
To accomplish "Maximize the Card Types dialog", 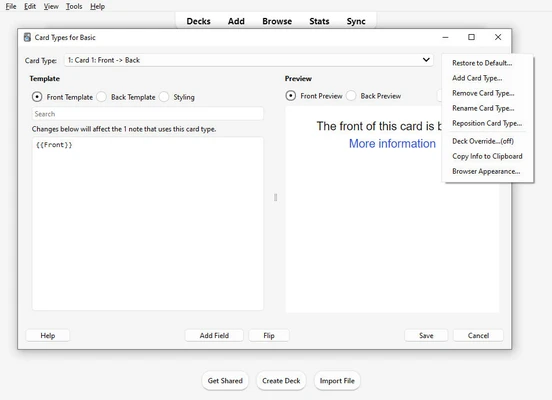I will [x=471, y=37].
